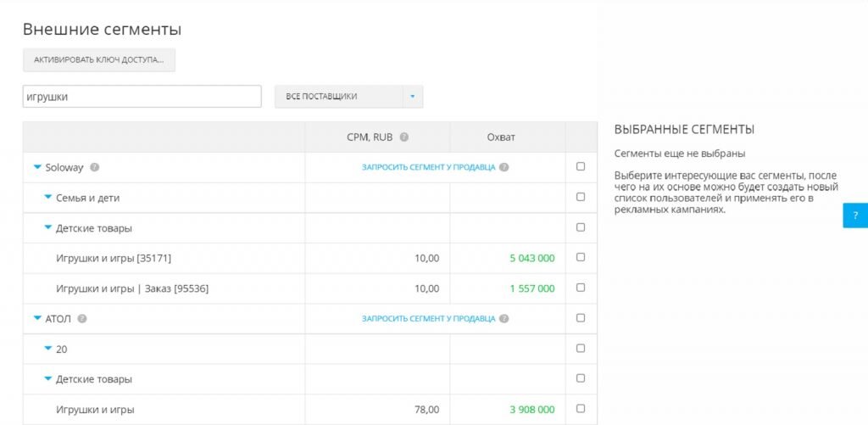
Task: Request Soloway segment from seller
Action: point(428,167)
